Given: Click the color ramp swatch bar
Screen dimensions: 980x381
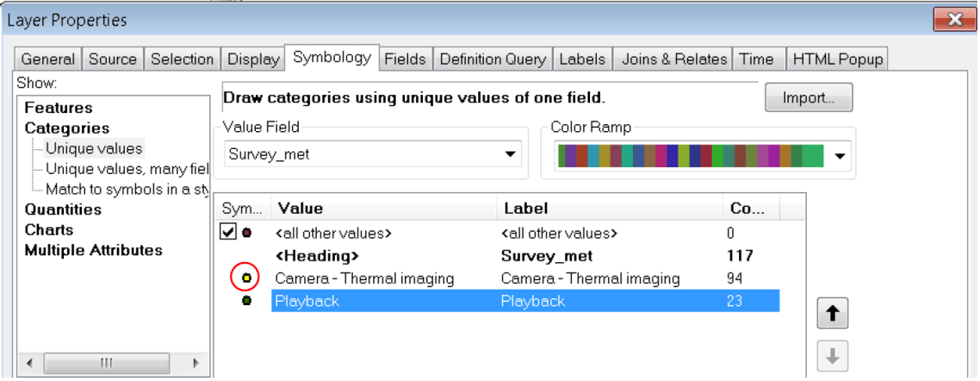Looking at the screenshot, I should (691, 156).
